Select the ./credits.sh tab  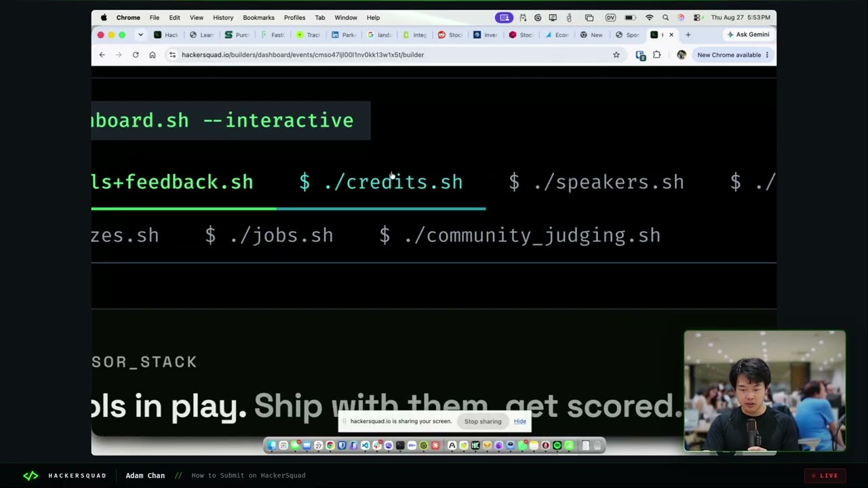[x=381, y=182]
